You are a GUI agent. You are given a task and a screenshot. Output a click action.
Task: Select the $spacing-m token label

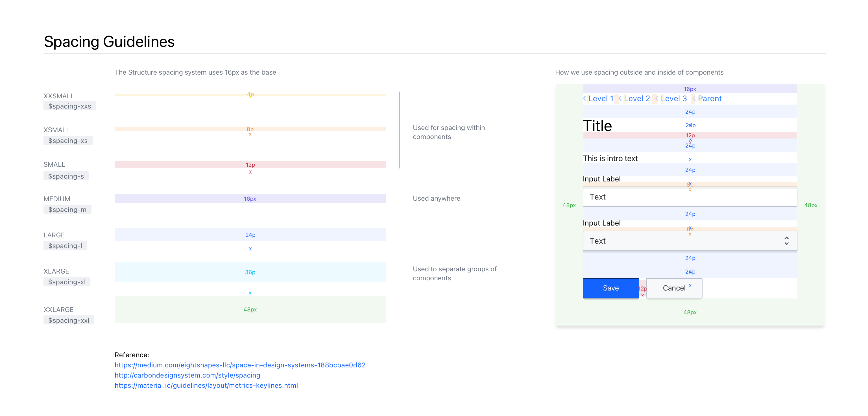point(67,209)
